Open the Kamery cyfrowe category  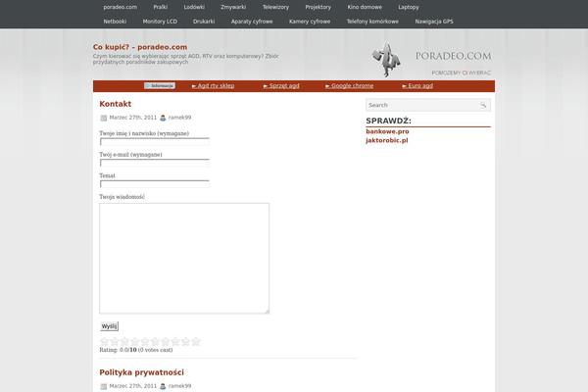point(310,22)
